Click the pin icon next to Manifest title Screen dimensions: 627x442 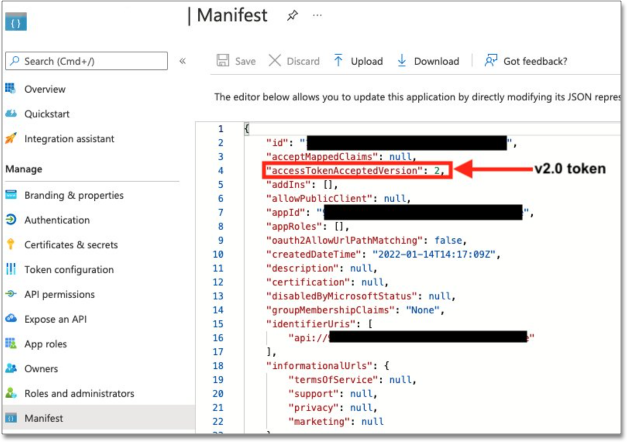[293, 16]
